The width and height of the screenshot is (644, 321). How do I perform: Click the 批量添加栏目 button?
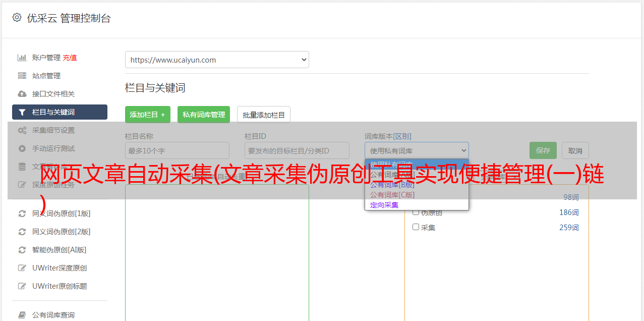(x=264, y=115)
